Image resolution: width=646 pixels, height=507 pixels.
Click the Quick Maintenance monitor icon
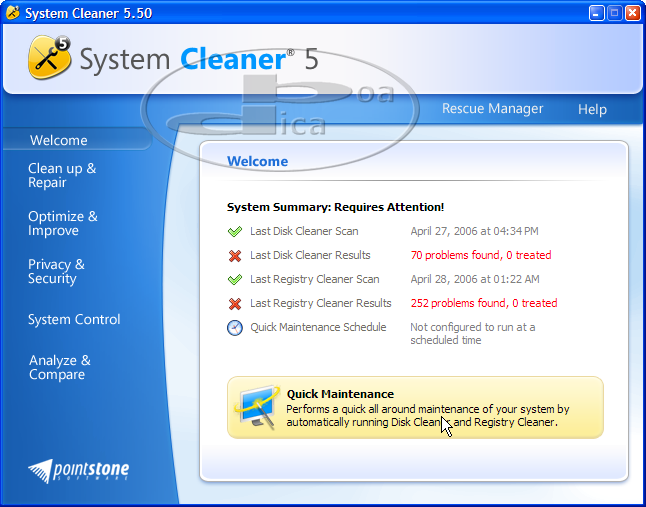click(256, 408)
